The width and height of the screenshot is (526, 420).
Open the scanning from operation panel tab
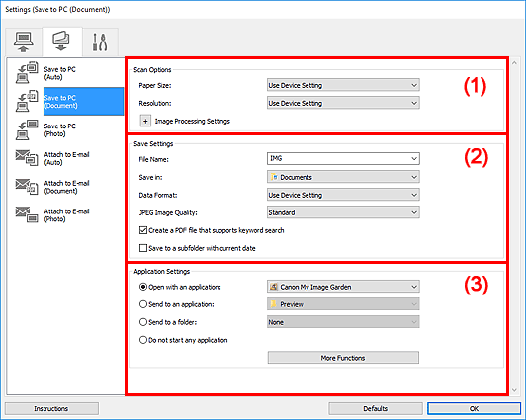(61, 42)
